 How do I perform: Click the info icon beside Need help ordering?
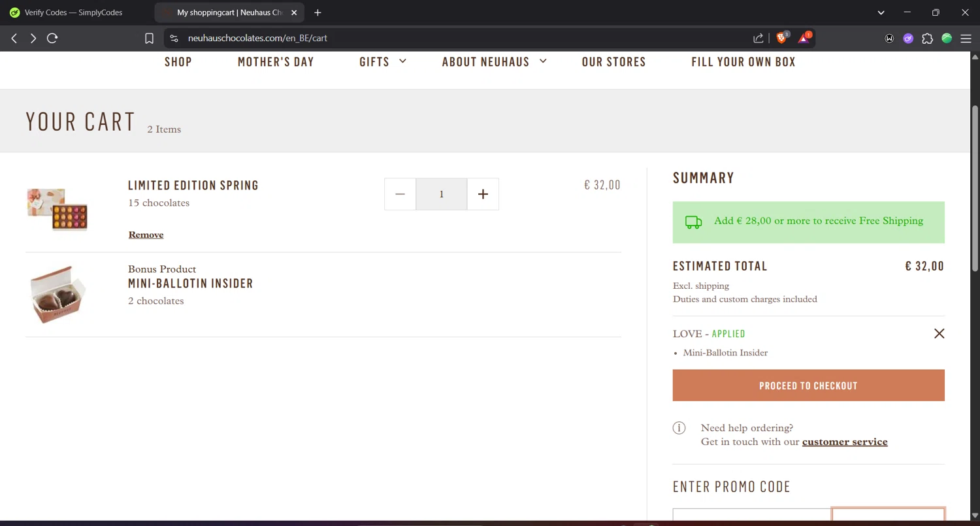tap(679, 428)
